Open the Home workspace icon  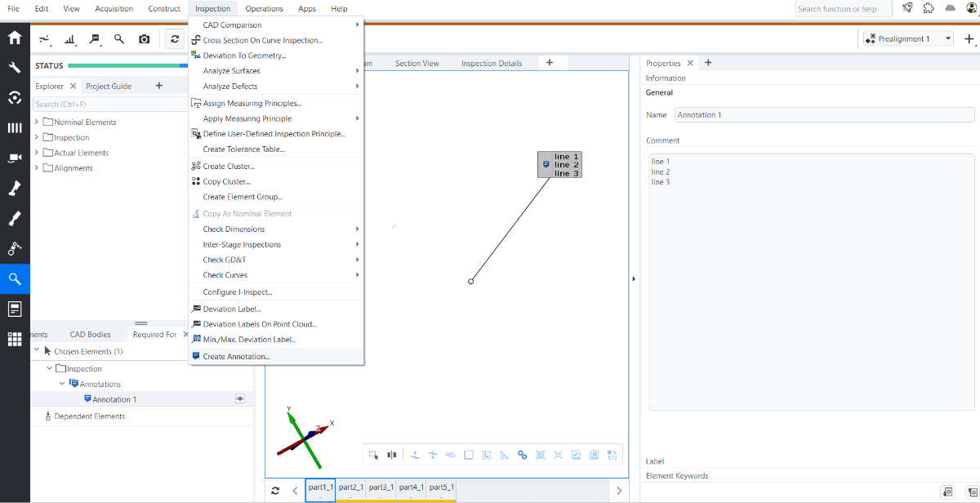point(15,38)
